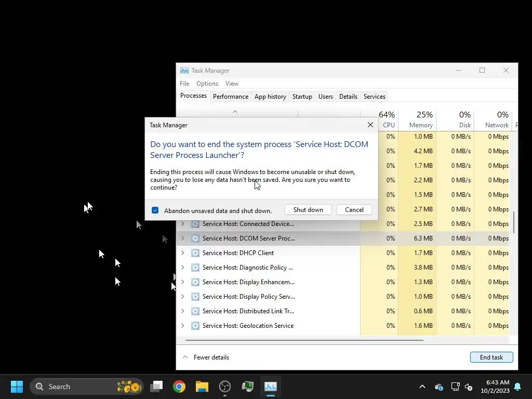This screenshot has width=532, height=399.
Task: Switch to the Users tab
Action: point(326,97)
